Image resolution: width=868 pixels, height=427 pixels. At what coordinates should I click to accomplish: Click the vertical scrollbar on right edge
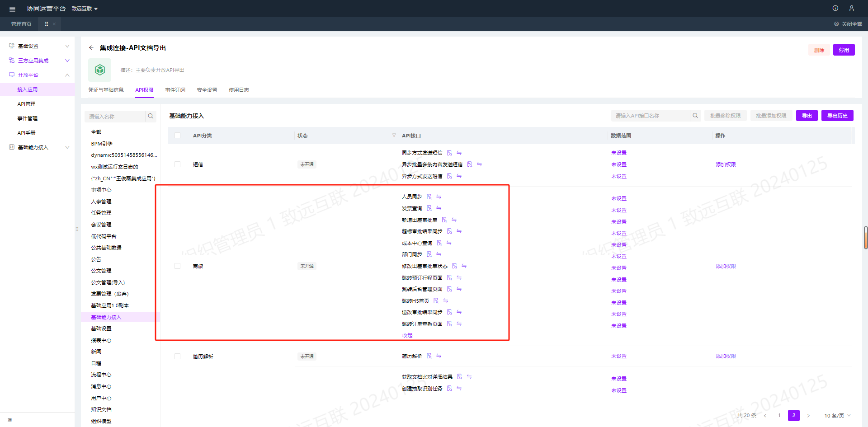pyautogui.click(x=865, y=238)
